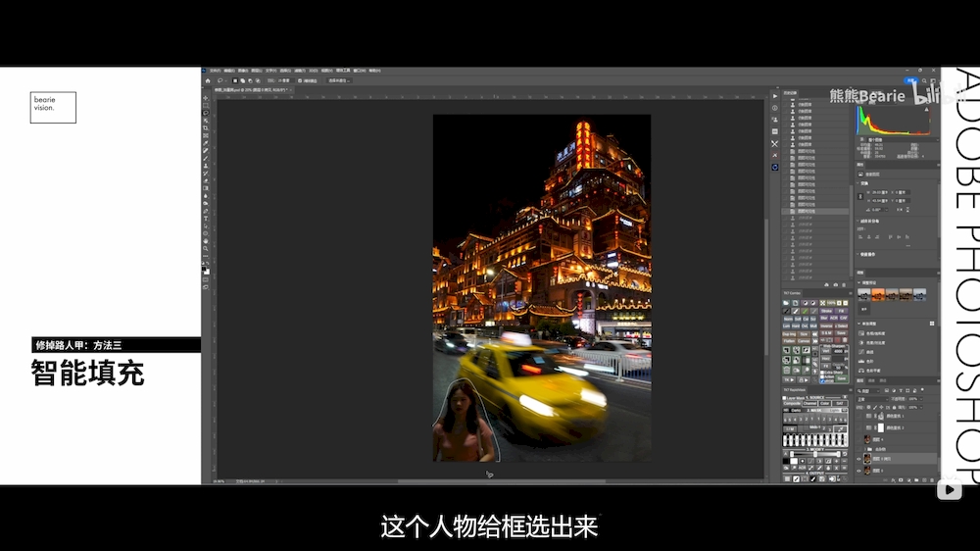Click the blue share button at top right

910,80
